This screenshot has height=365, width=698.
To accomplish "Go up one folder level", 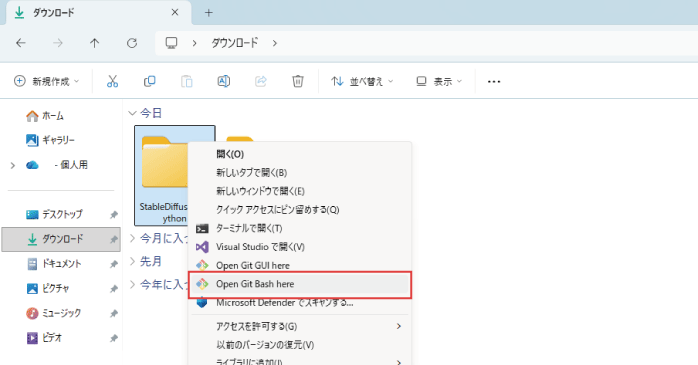I will (x=94, y=43).
